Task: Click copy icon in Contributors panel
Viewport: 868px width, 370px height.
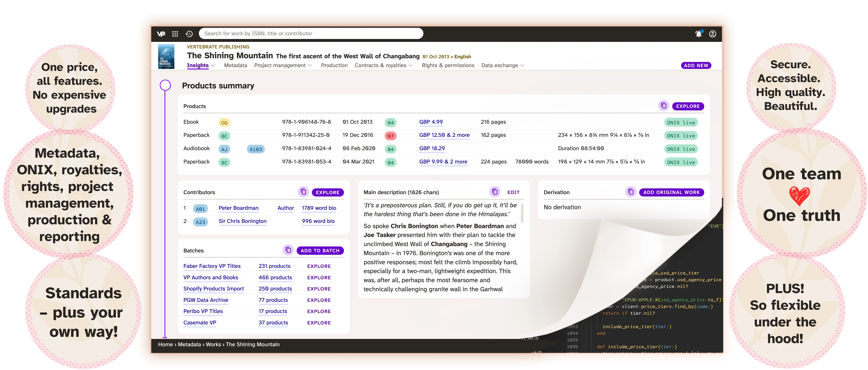Action: click(303, 192)
